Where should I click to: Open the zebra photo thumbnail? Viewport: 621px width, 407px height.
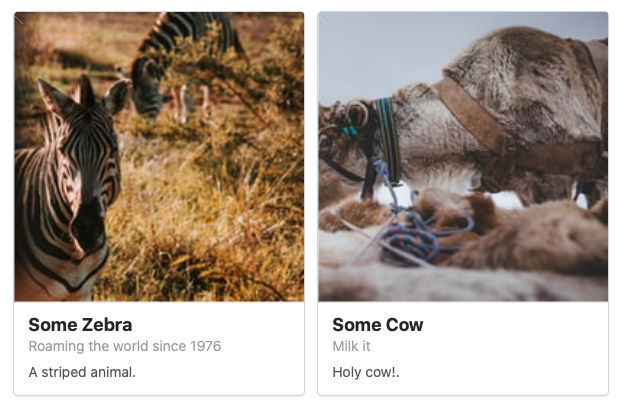159,157
